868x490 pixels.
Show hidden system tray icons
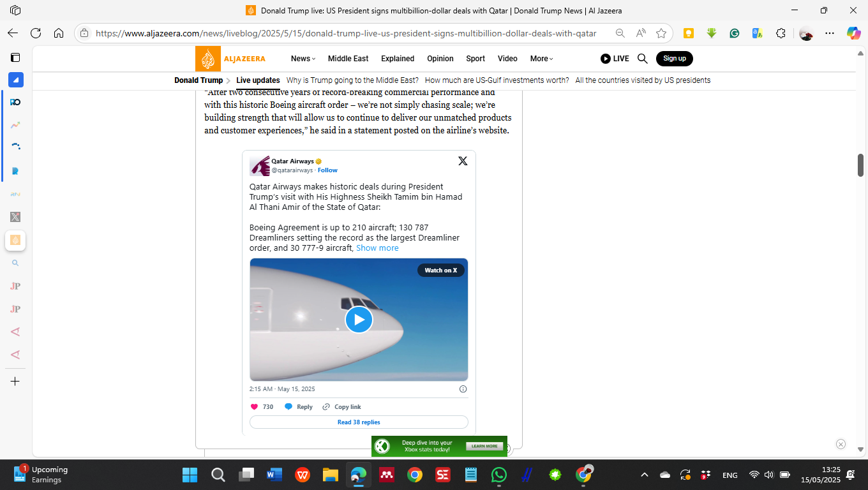[x=645, y=475]
